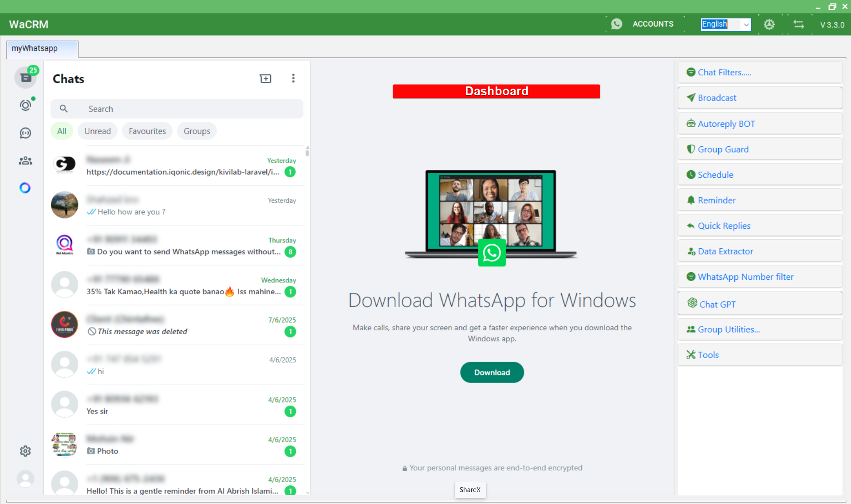
Task: Open the Meta AI circle icon
Action: 25,188
